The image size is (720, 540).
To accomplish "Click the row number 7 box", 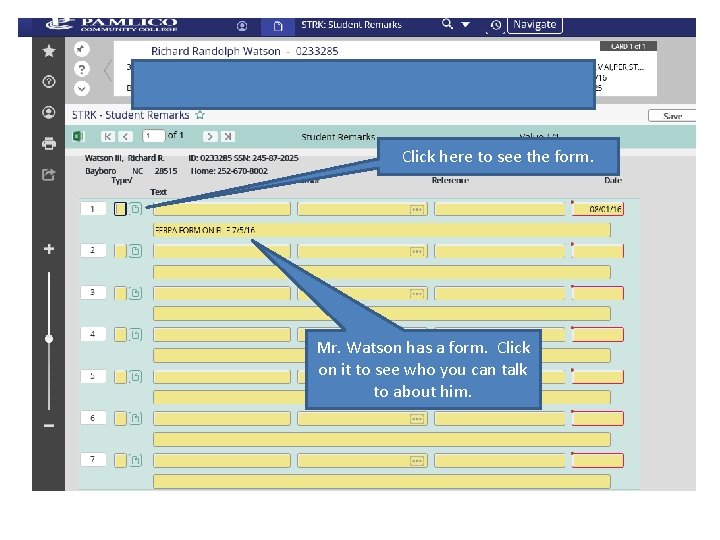I will (x=93, y=459).
